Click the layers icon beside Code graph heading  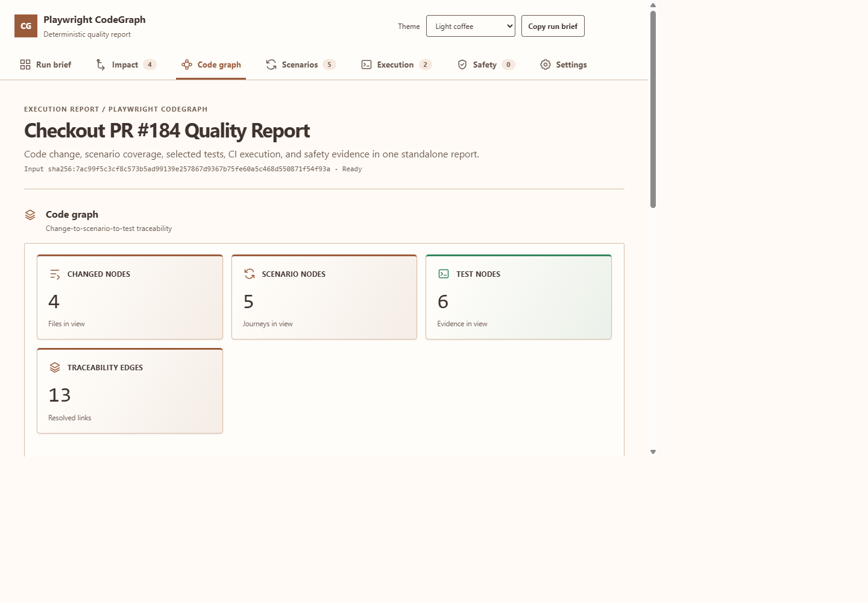point(30,215)
